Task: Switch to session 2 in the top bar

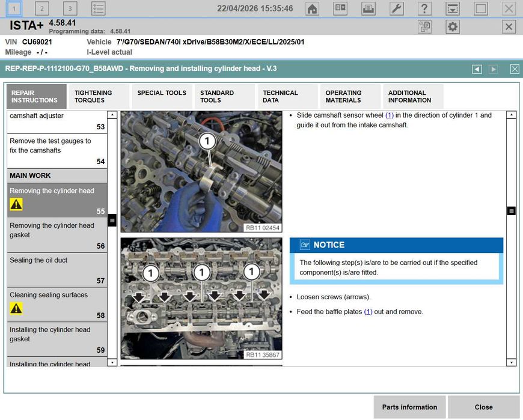Action: click(42, 8)
